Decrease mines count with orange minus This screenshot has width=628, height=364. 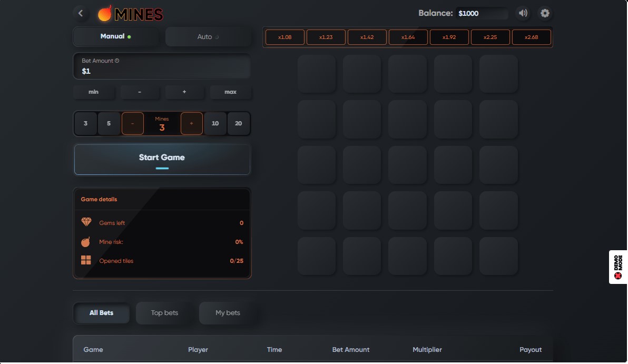pyautogui.click(x=133, y=123)
